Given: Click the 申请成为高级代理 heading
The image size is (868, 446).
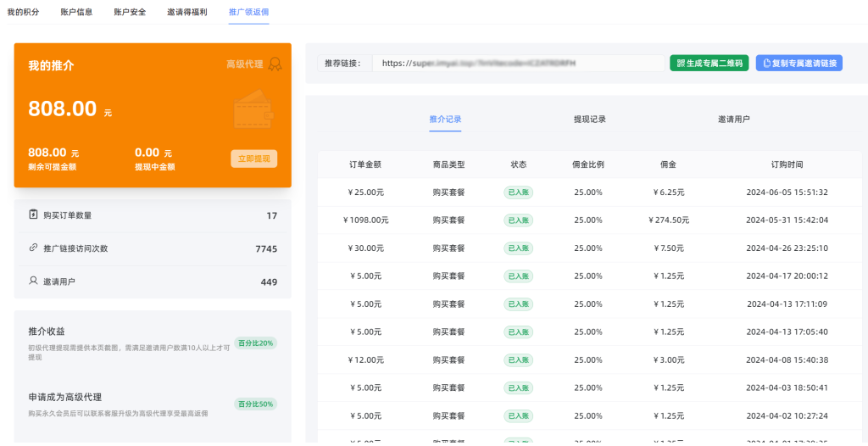Looking at the screenshot, I should pyautogui.click(x=64, y=397).
